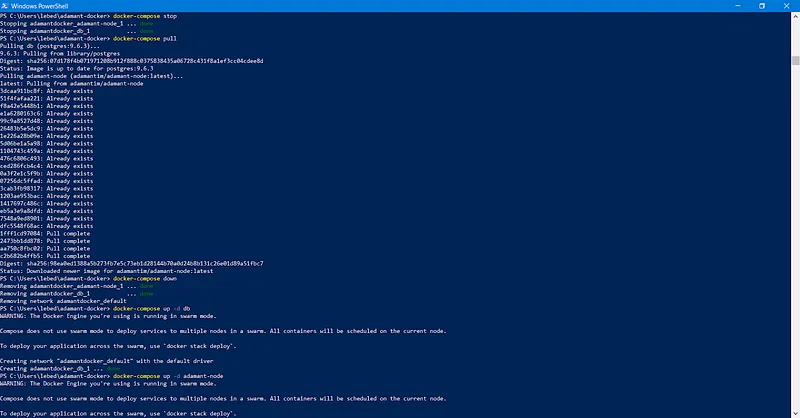The width and height of the screenshot is (800, 418).
Task: Click the 'Creating network "adamantdocker_default"' line
Action: tap(107, 361)
